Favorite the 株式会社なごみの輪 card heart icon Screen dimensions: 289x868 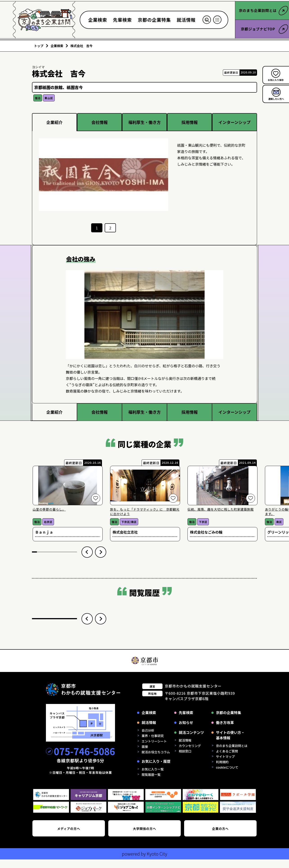tap(250, 498)
